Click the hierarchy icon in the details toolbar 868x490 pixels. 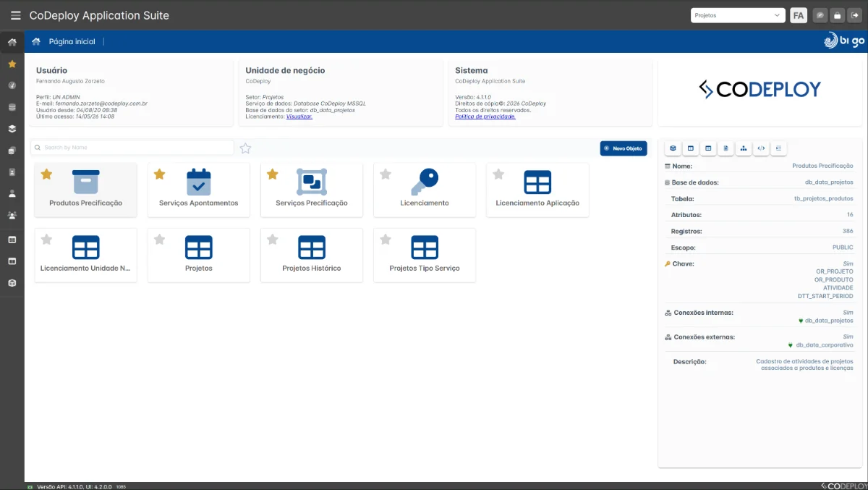(744, 148)
